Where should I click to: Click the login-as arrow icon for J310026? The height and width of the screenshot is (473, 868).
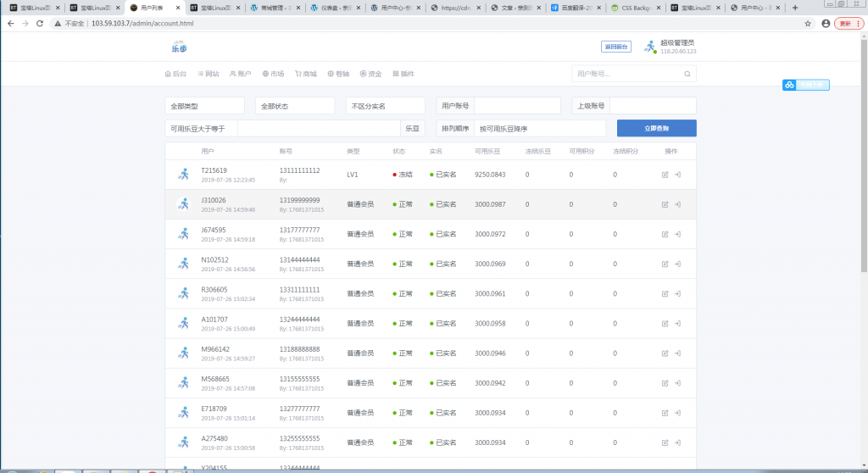coord(678,204)
